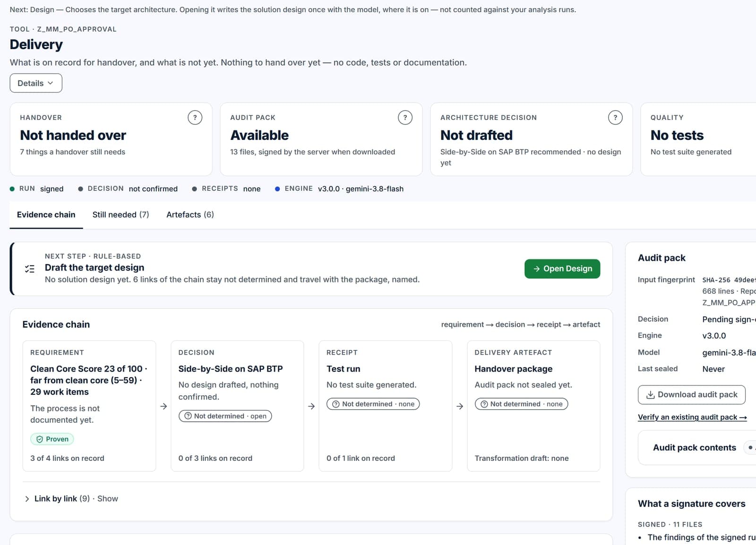Click the 'Last sealed' Never value
The image size is (756, 545).
[713, 369]
